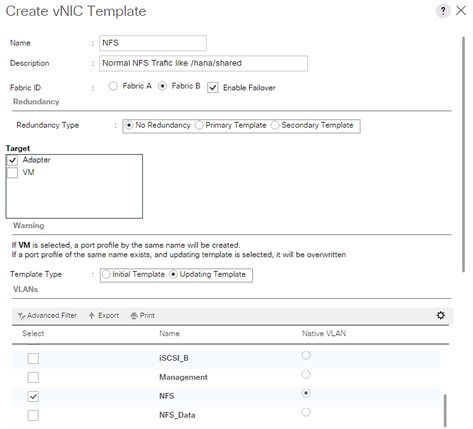Viewport: 473px width, 429px height.
Task: Select Initial Template type
Action: coord(106,275)
